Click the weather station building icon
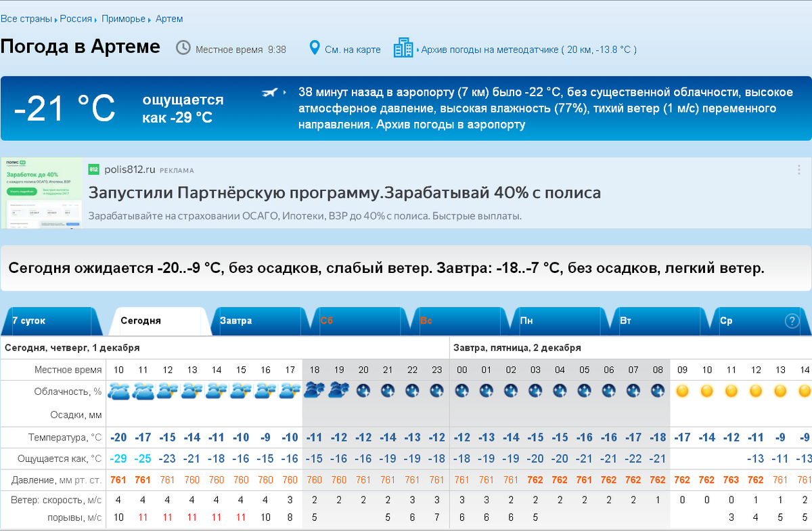This screenshot has height=531, width=812. click(x=404, y=48)
